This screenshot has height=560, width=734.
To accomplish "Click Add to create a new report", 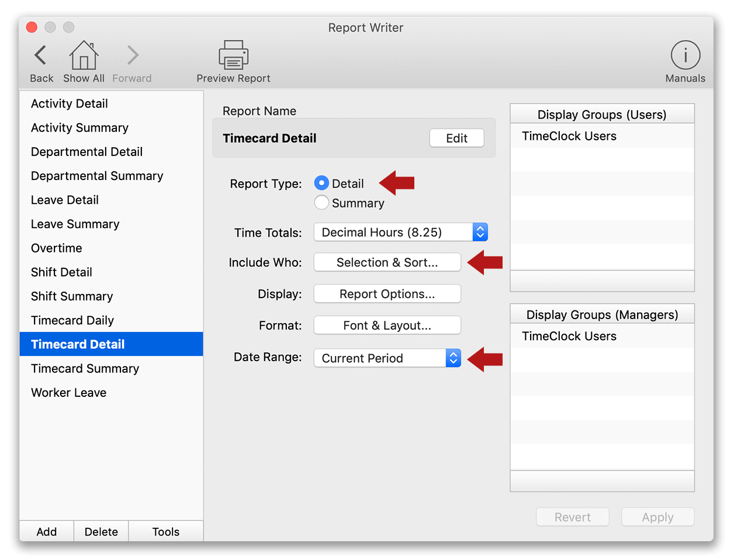I will (46, 531).
